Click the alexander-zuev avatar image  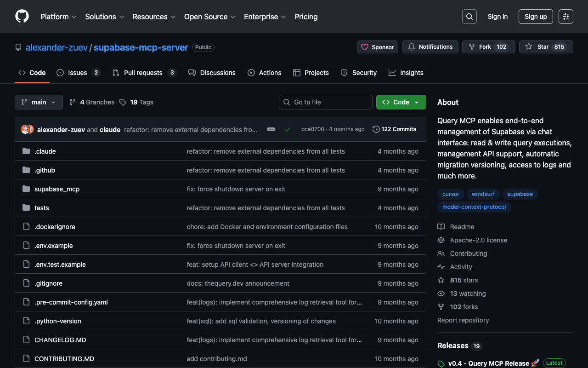point(25,129)
